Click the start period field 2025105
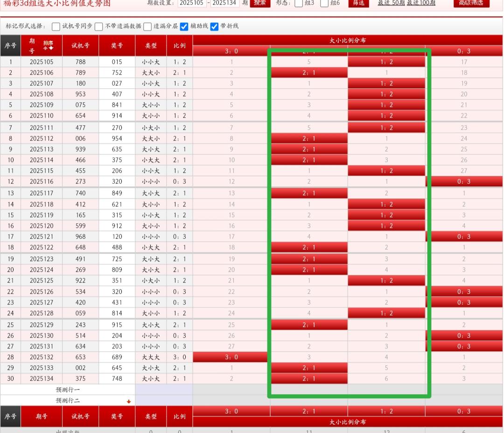The height and width of the screenshot is (433, 504). [x=192, y=3]
